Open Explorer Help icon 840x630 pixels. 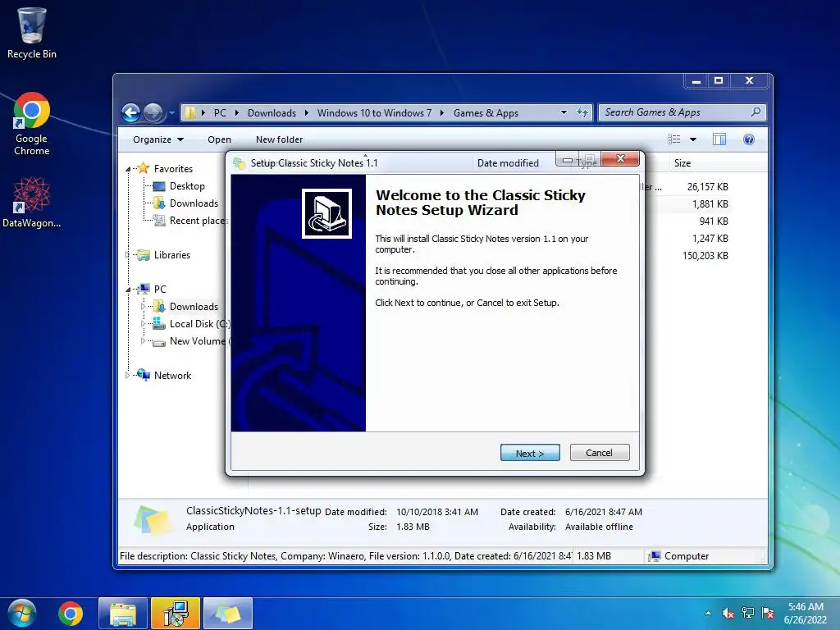[x=749, y=139]
